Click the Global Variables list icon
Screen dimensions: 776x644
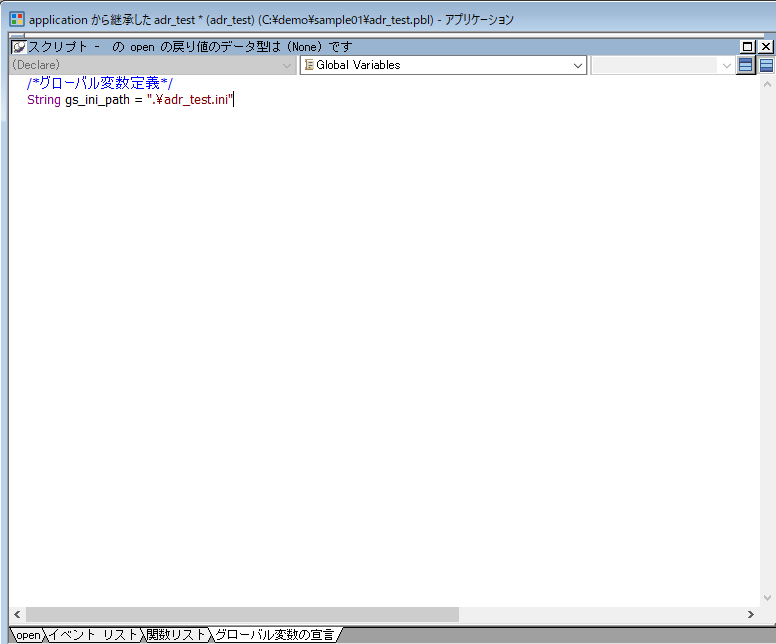click(309, 66)
